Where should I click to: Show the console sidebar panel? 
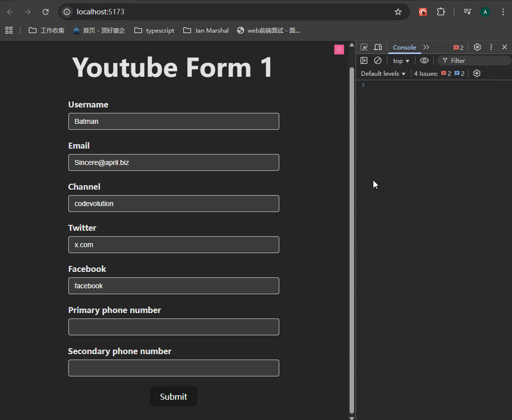pos(364,60)
